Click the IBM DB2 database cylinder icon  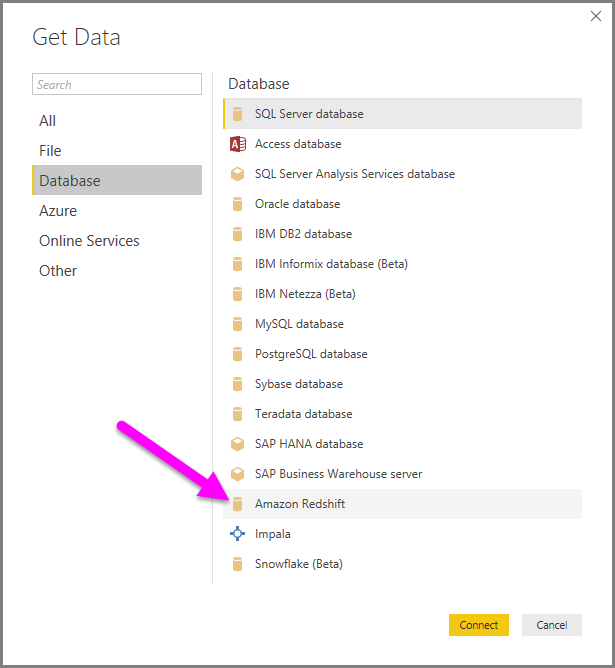click(238, 234)
